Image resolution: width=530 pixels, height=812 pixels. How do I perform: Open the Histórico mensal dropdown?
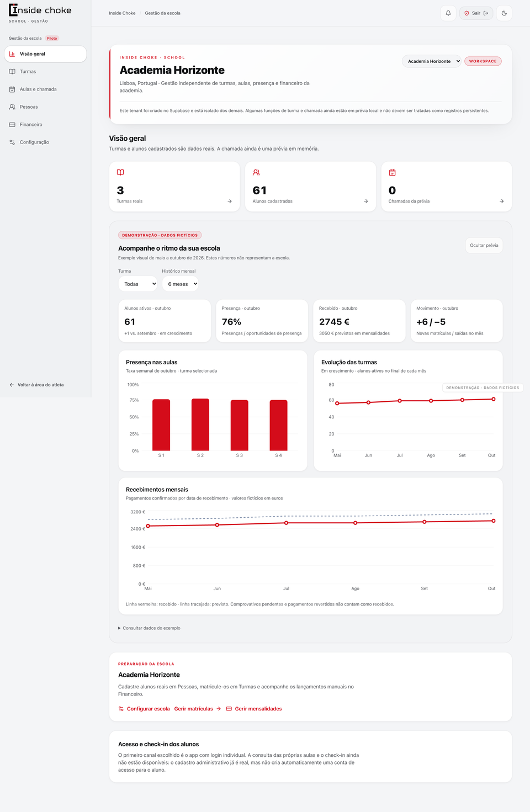181,284
